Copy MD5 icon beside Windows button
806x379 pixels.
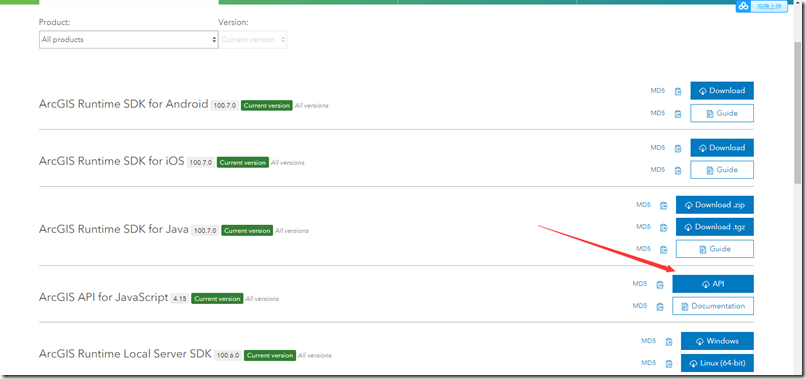(x=669, y=342)
